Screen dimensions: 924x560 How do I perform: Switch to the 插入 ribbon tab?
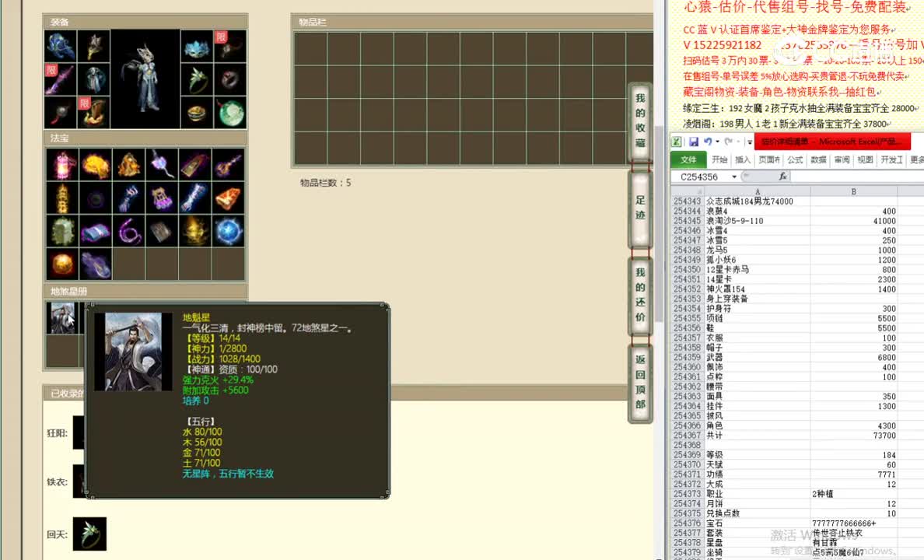(x=743, y=159)
